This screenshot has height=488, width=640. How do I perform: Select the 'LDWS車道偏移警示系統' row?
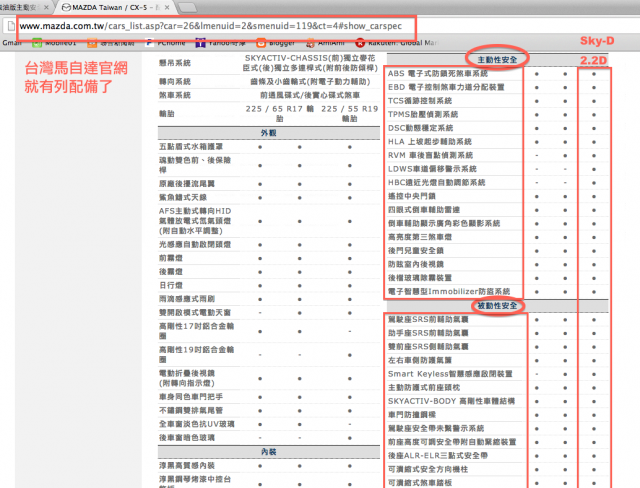point(497,169)
